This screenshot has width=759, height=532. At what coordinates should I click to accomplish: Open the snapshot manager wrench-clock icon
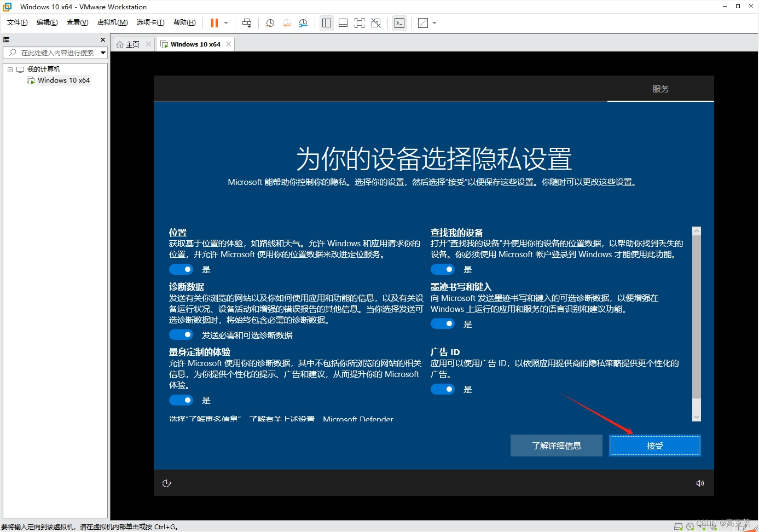(303, 23)
